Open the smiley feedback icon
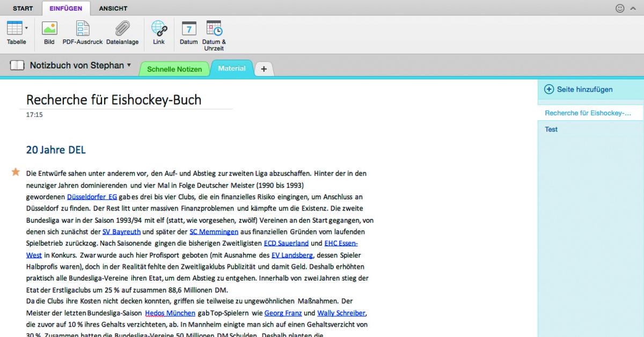The height and width of the screenshot is (337, 644). (x=620, y=8)
